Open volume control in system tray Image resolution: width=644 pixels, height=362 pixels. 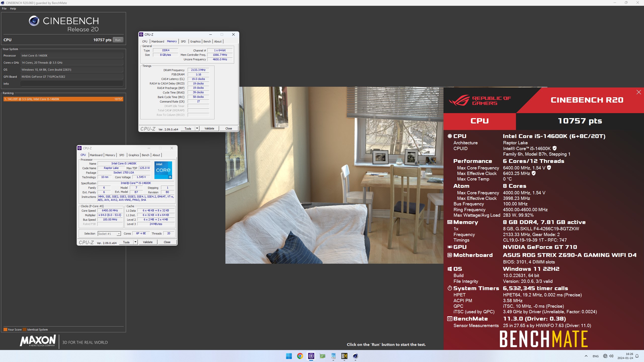(x=611, y=356)
